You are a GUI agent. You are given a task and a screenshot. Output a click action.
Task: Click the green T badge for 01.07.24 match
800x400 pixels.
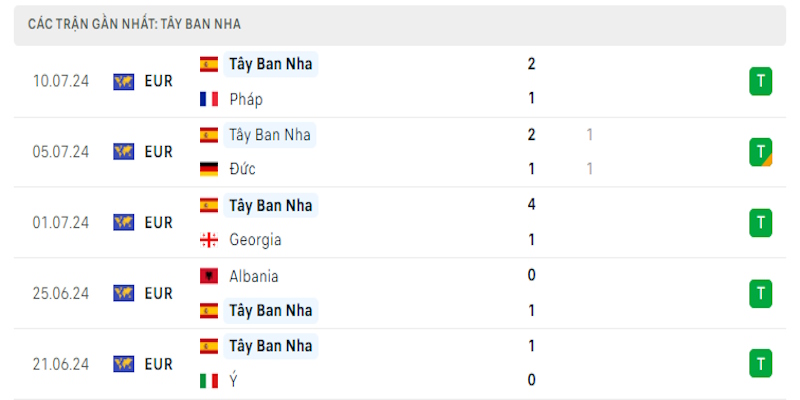tap(760, 222)
